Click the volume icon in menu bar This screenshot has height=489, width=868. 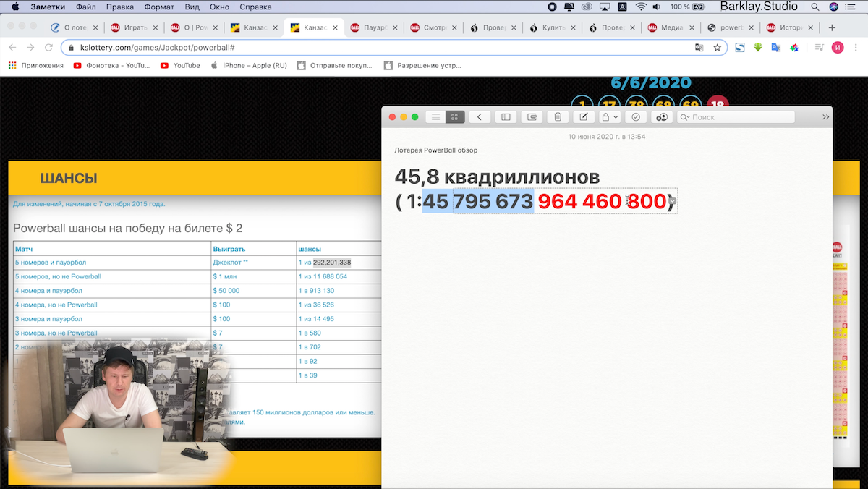tap(658, 7)
